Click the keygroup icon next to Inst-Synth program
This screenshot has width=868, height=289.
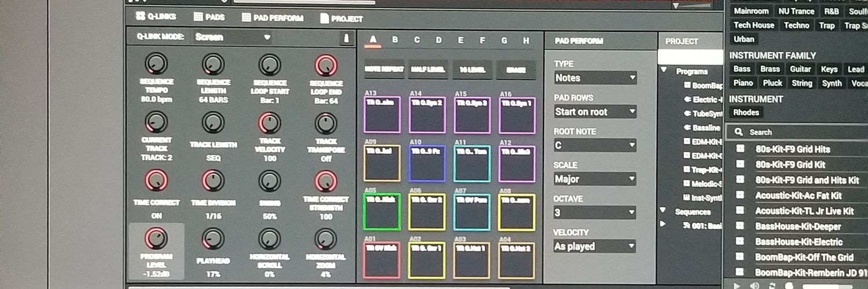[x=687, y=198]
